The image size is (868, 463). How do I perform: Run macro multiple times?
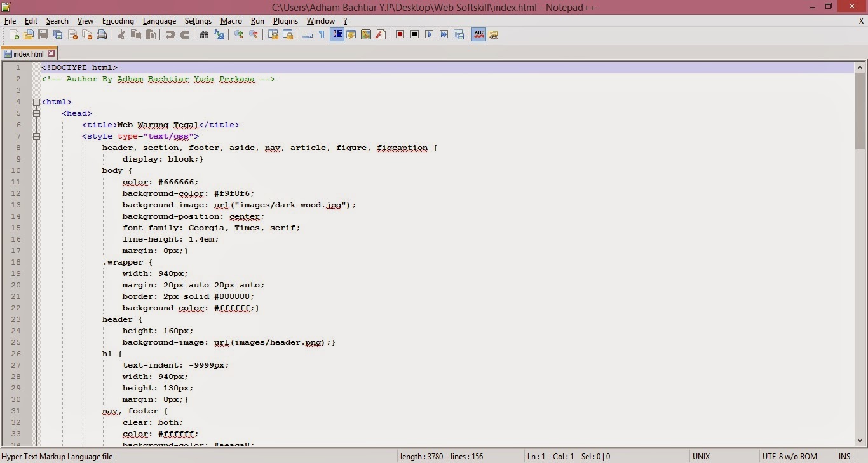(x=444, y=34)
